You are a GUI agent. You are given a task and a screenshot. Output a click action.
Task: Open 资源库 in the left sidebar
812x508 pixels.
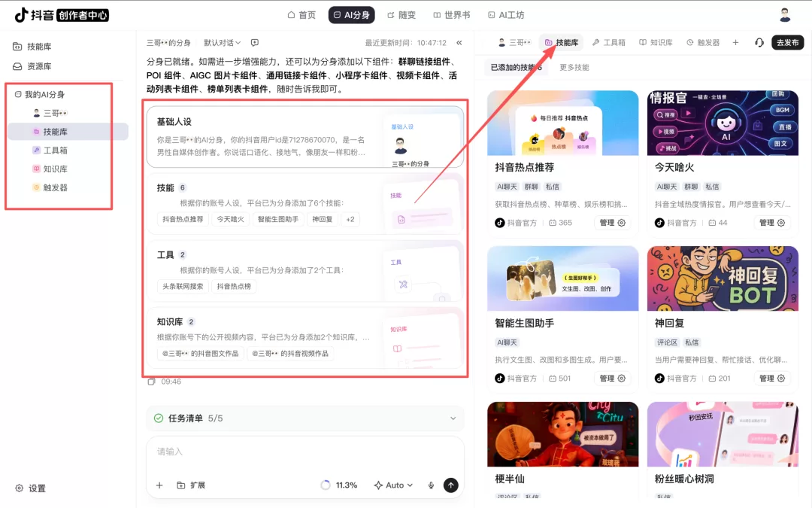[x=32, y=66]
